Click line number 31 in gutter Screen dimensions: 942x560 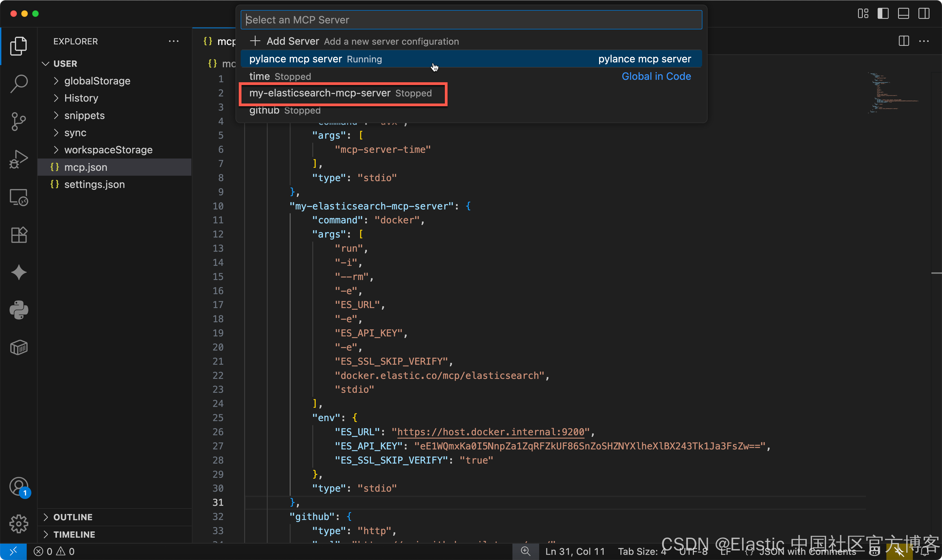click(x=218, y=502)
